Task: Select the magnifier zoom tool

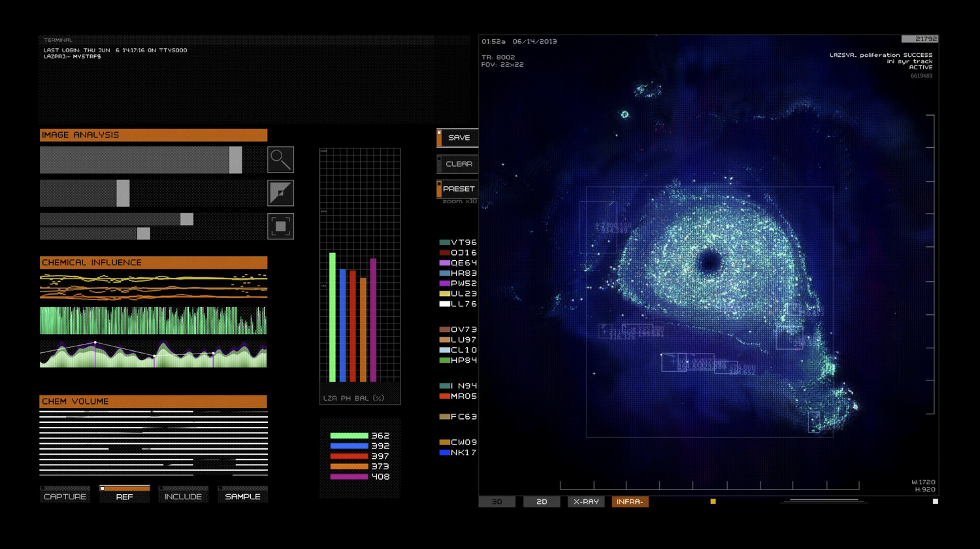Action: pyautogui.click(x=280, y=159)
